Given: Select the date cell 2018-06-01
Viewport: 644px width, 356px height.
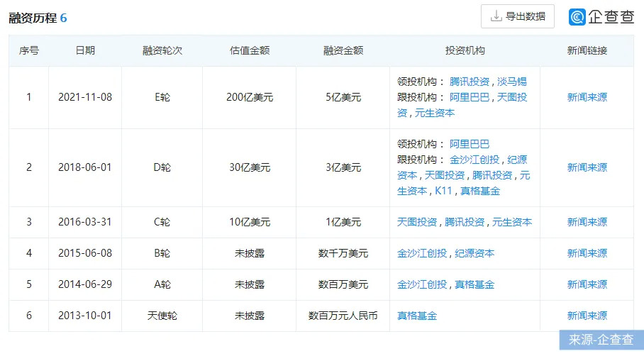Looking at the screenshot, I should click(85, 167).
